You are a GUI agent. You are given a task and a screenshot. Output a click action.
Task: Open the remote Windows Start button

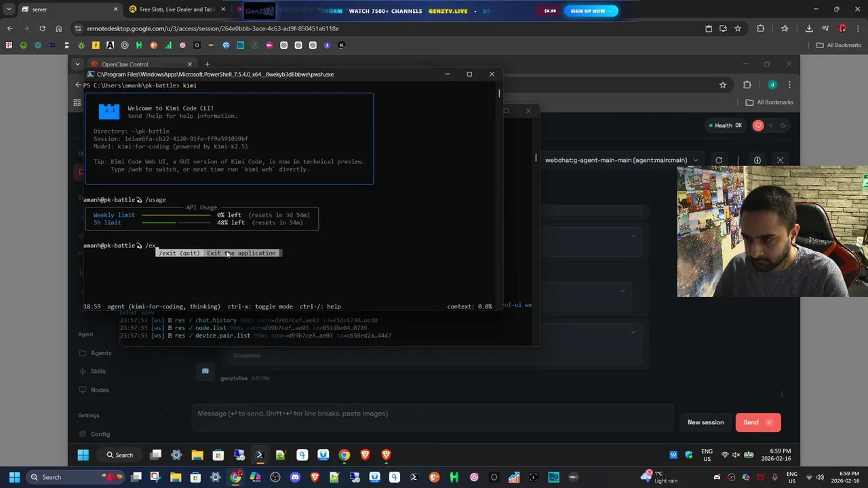click(x=83, y=455)
